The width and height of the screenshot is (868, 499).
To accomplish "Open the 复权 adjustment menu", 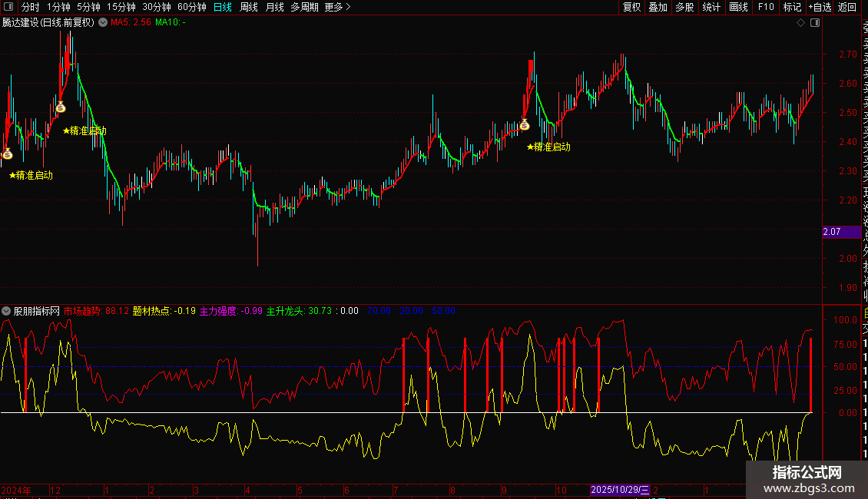I will coord(631,7).
